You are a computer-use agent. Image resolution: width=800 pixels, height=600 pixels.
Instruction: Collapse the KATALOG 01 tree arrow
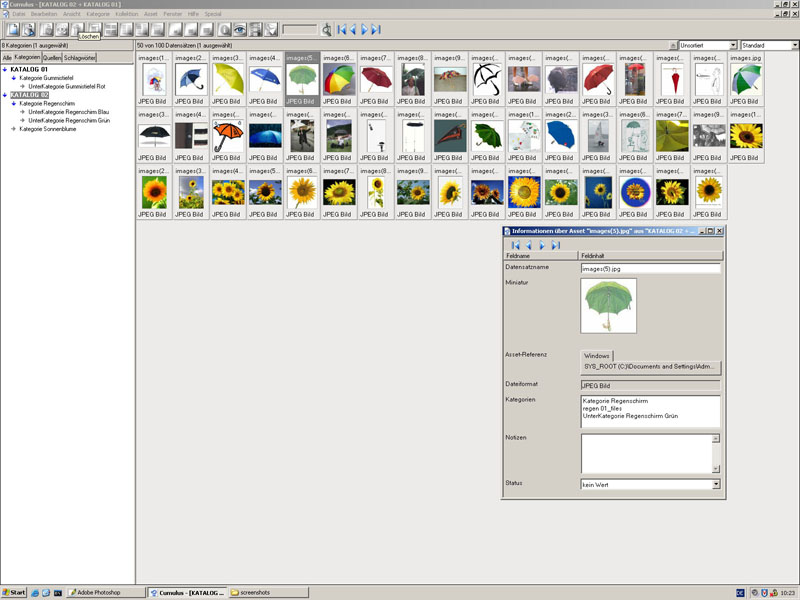[5, 69]
